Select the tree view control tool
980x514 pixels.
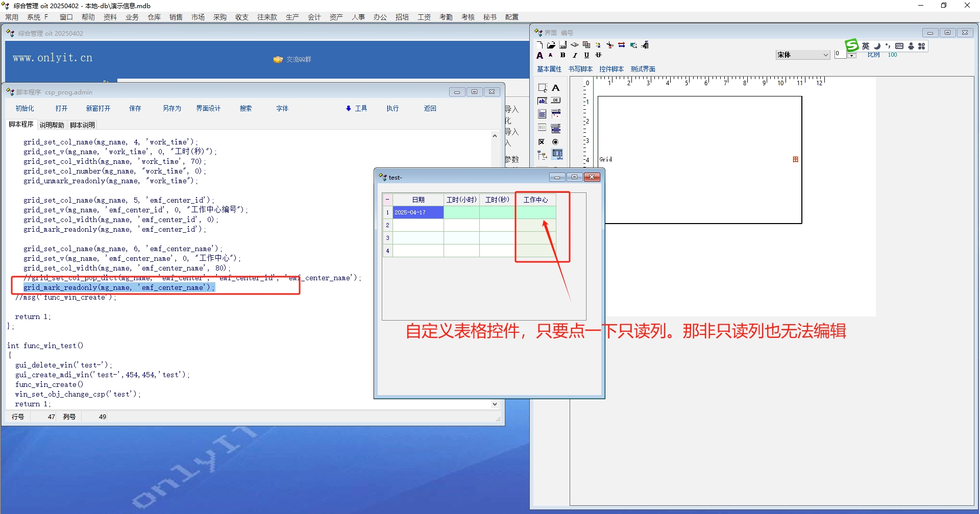[x=542, y=155]
